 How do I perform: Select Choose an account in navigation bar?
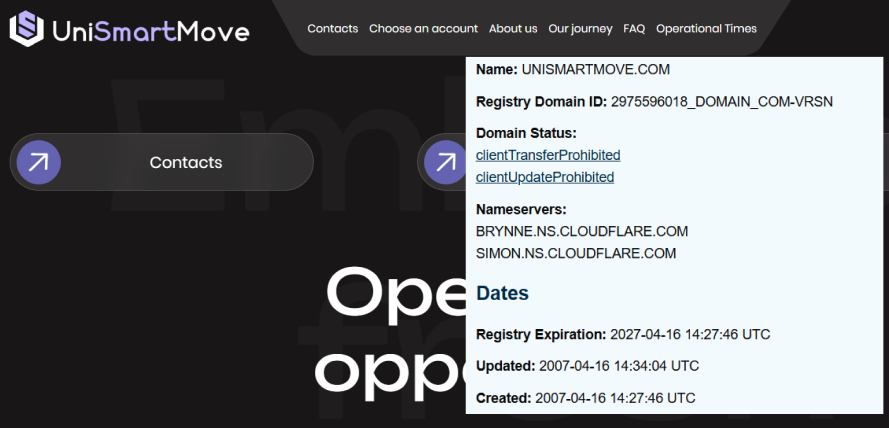click(423, 29)
